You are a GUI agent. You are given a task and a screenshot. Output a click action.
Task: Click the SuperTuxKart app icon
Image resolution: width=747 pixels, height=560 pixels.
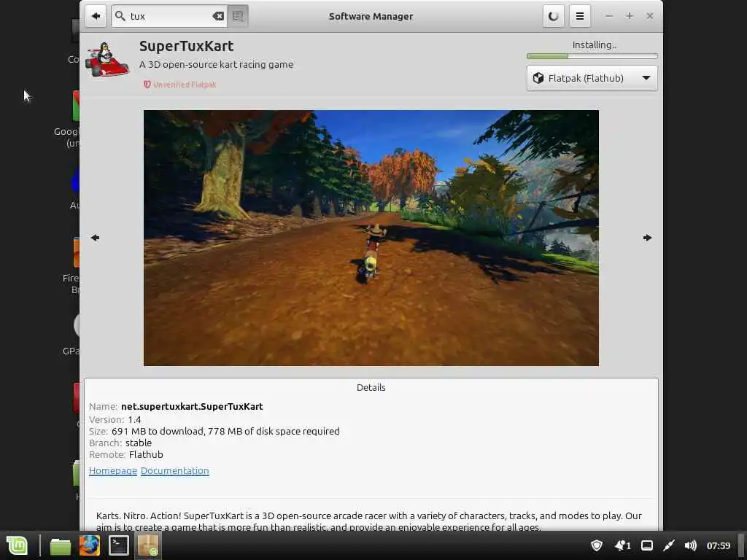pyautogui.click(x=107, y=59)
